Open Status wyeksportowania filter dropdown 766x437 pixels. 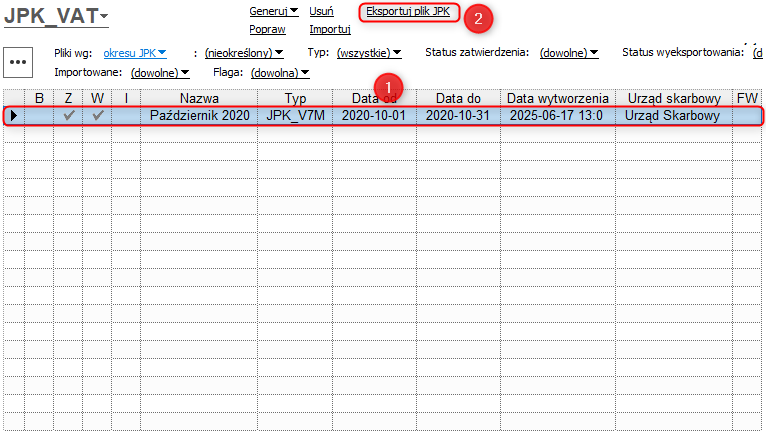758,53
